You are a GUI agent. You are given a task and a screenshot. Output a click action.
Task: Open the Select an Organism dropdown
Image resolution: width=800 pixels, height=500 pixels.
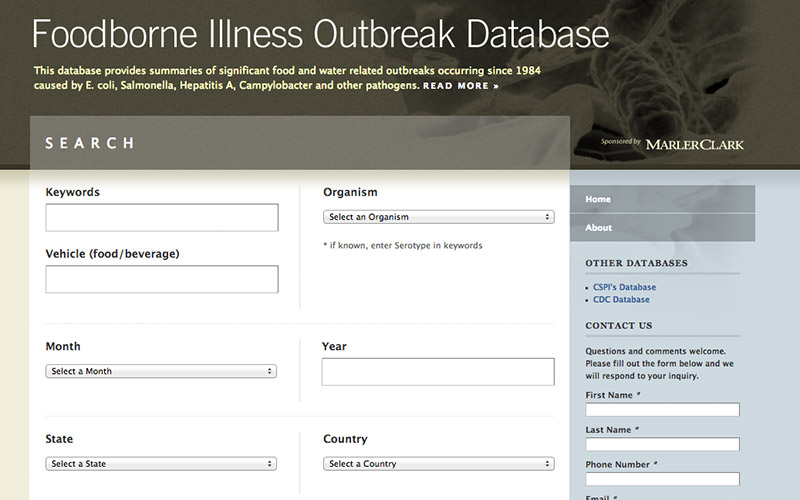pos(438,217)
